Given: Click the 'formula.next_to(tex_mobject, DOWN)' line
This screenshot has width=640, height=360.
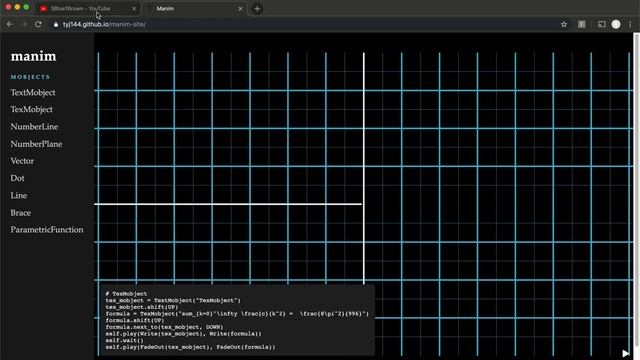Looking at the screenshot, I should [164, 327].
